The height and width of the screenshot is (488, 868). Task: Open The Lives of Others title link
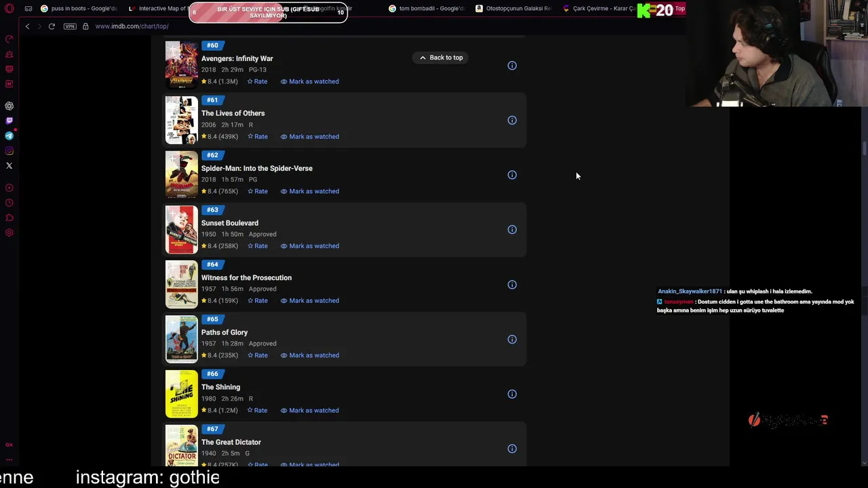(x=233, y=113)
